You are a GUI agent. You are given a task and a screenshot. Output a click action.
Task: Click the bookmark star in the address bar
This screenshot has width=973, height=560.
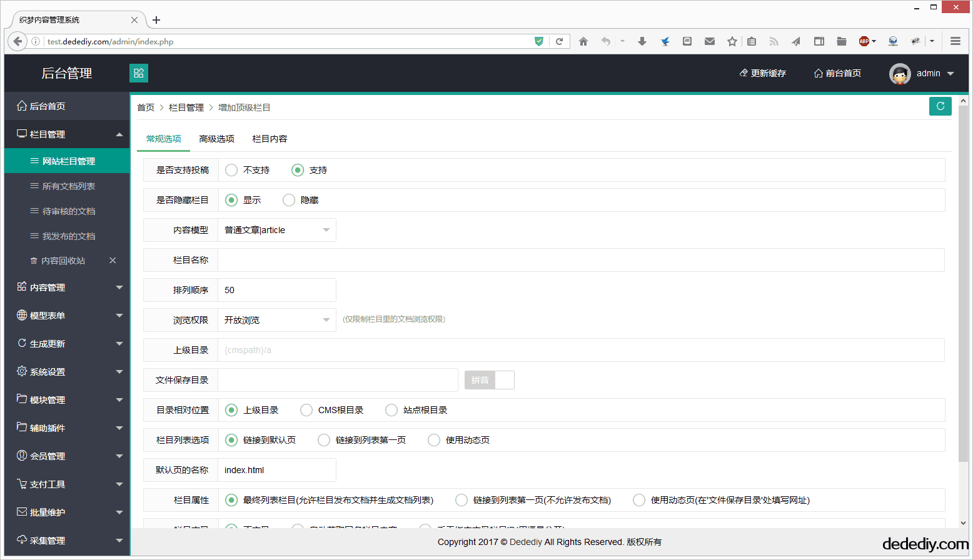[732, 41]
